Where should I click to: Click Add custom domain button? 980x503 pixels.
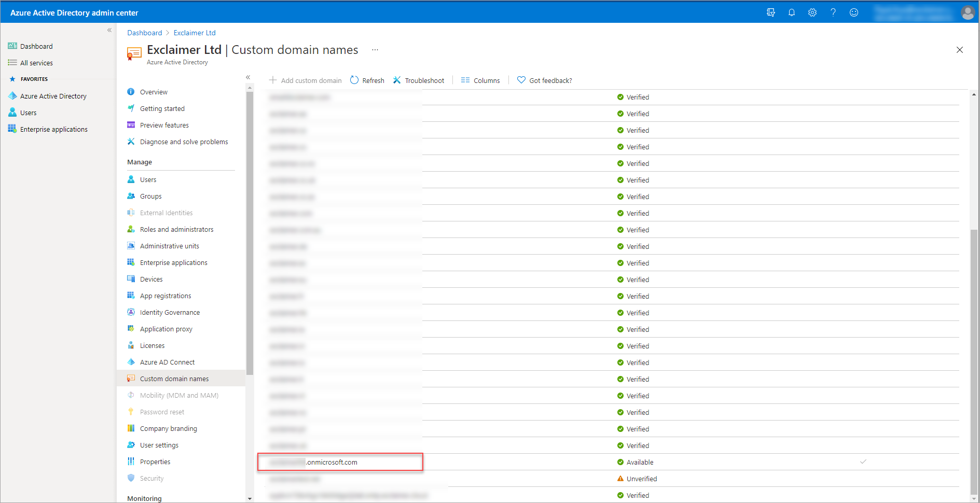click(x=305, y=80)
